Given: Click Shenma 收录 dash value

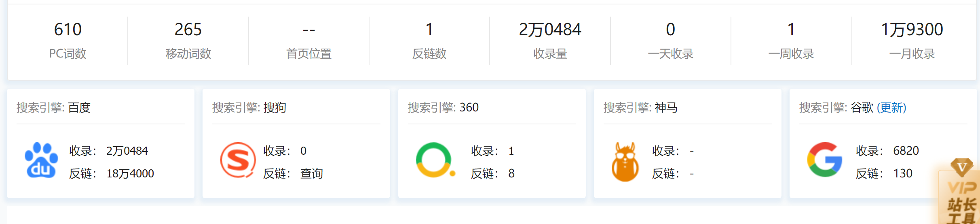Looking at the screenshot, I should tap(692, 151).
